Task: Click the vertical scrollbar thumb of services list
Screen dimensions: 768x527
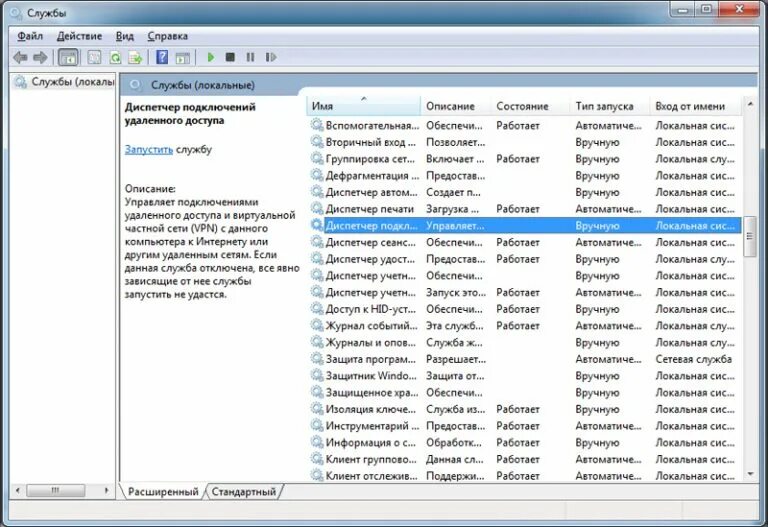Action: [750, 237]
